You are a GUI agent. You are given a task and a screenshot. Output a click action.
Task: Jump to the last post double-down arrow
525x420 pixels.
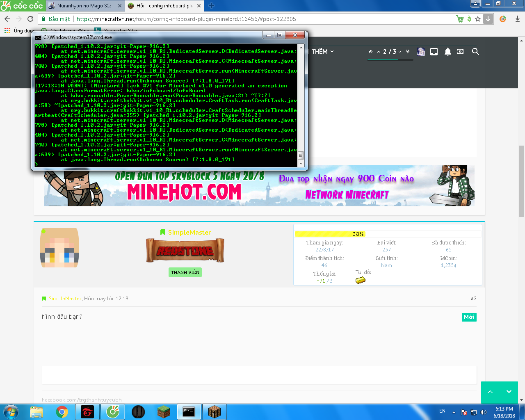coord(408,52)
